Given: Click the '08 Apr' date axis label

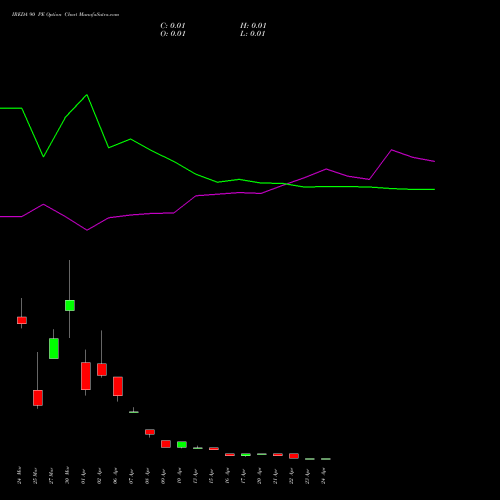Looking at the screenshot, I should tap(147, 477).
